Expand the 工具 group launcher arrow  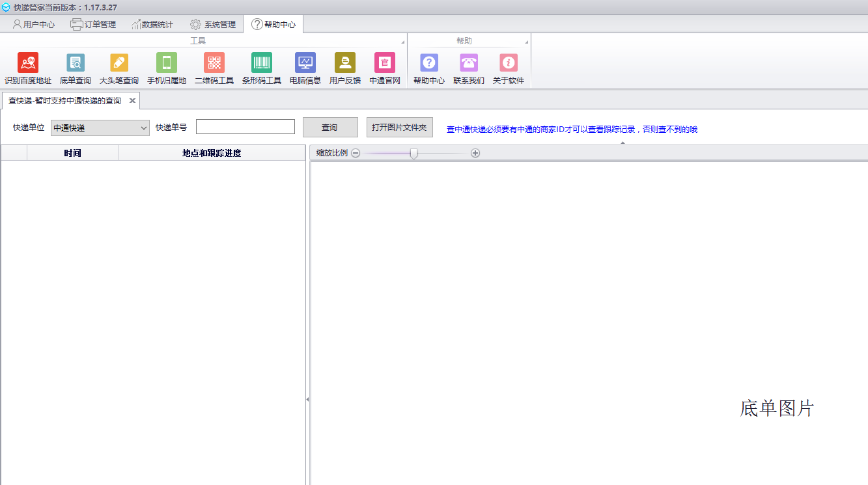[402, 42]
